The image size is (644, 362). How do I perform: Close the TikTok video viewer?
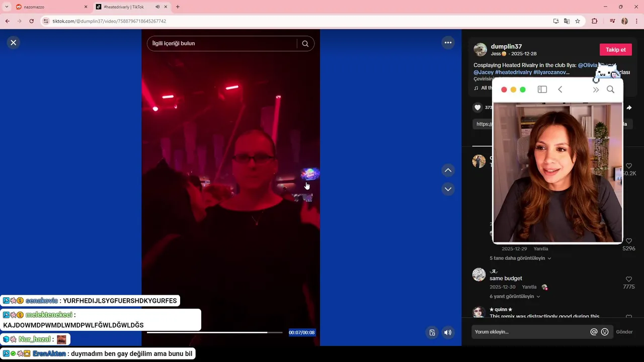(x=14, y=43)
